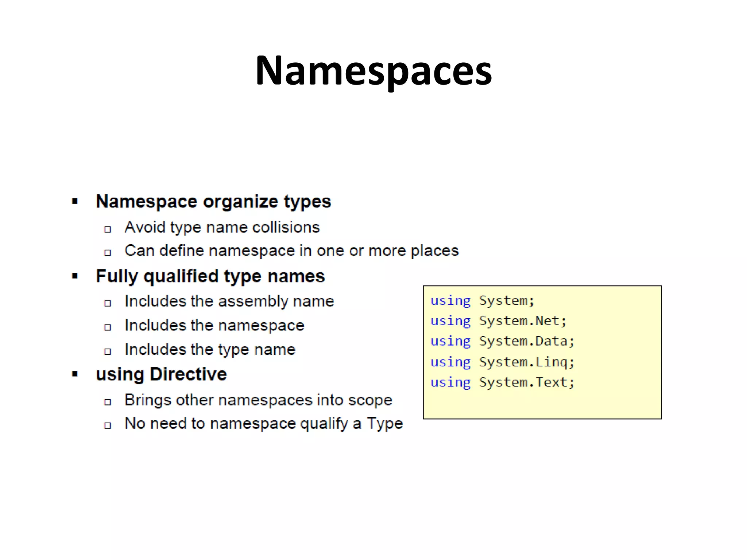Click 'Can define namespace in one or more places'
This screenshot has height=560, width=747.
pos(291,251)
